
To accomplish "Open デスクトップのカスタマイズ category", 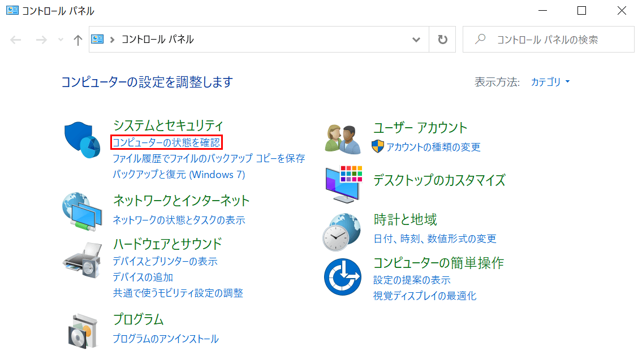I will pyautogui.click(x=439, y=180).
